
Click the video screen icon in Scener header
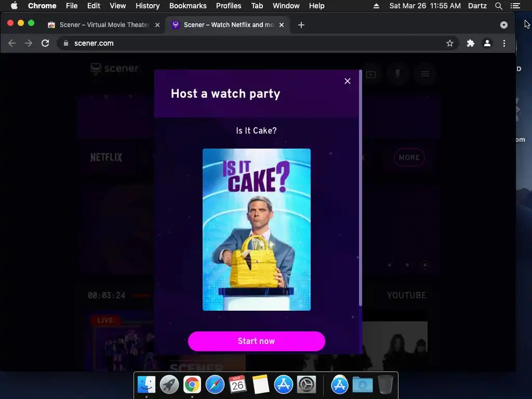(371, 74)
